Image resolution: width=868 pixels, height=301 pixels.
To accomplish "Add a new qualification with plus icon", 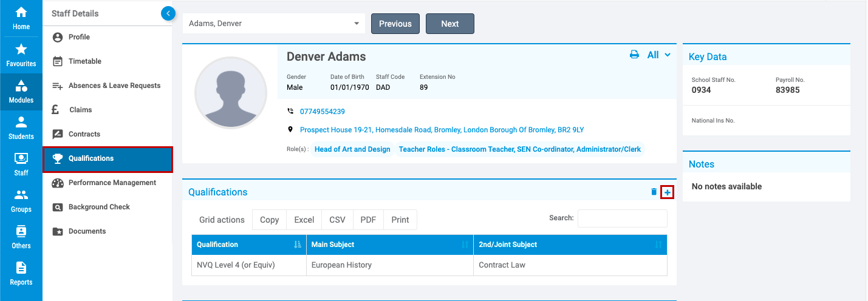I will [x=668, y=192].
